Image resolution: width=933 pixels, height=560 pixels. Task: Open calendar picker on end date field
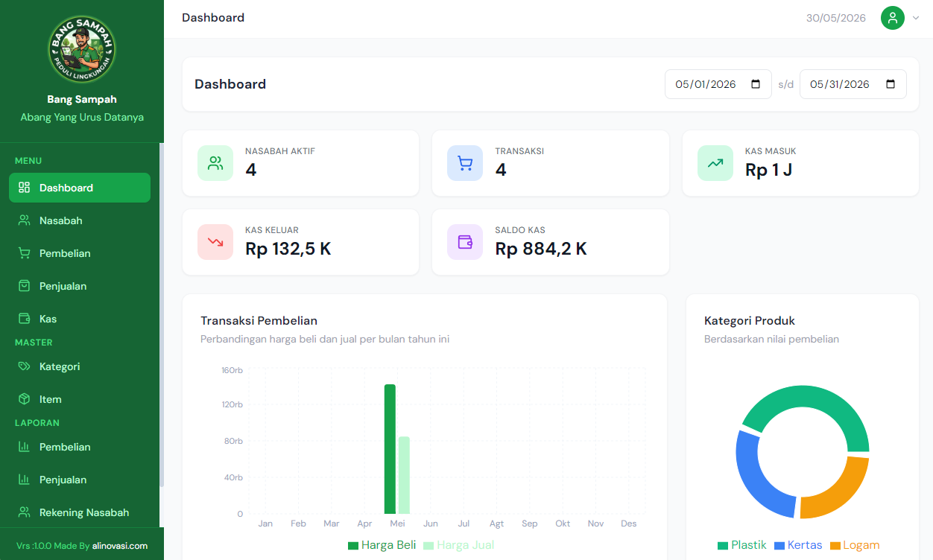(891, 84)
